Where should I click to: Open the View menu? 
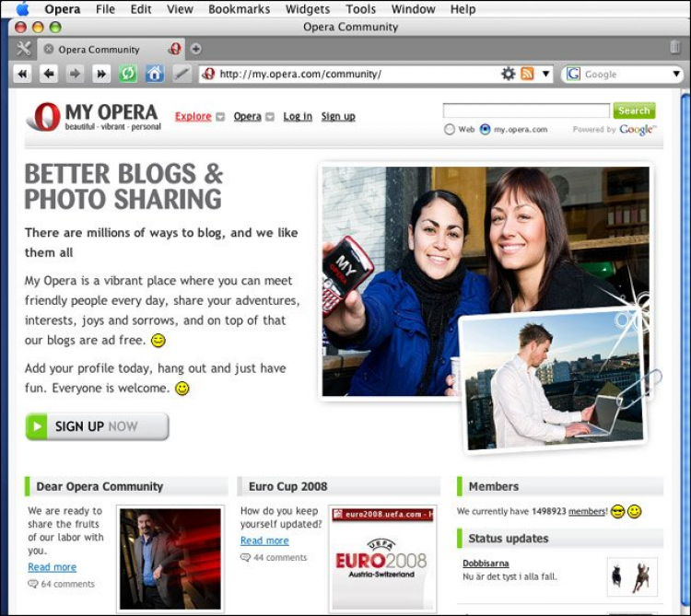[180, 9]
